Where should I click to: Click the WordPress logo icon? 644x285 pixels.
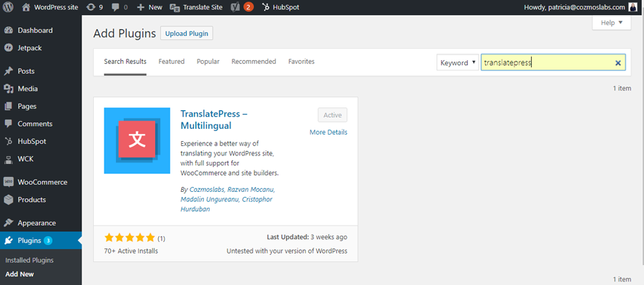point(9,7)
